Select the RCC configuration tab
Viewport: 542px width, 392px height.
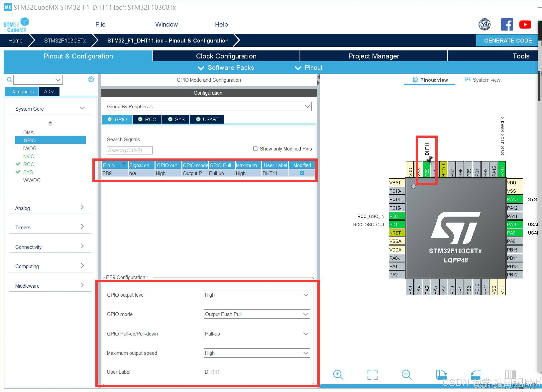[147, 119]
